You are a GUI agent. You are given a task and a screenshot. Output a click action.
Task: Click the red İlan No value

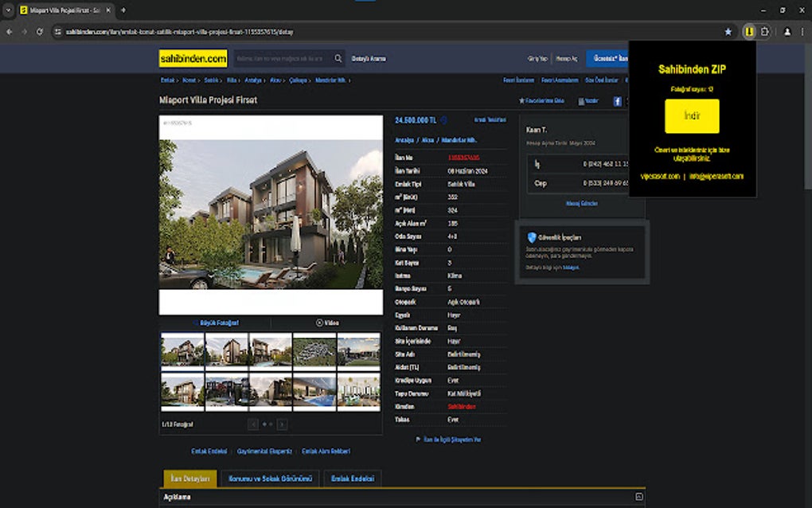pyautogui.click(x=463, y=158)
